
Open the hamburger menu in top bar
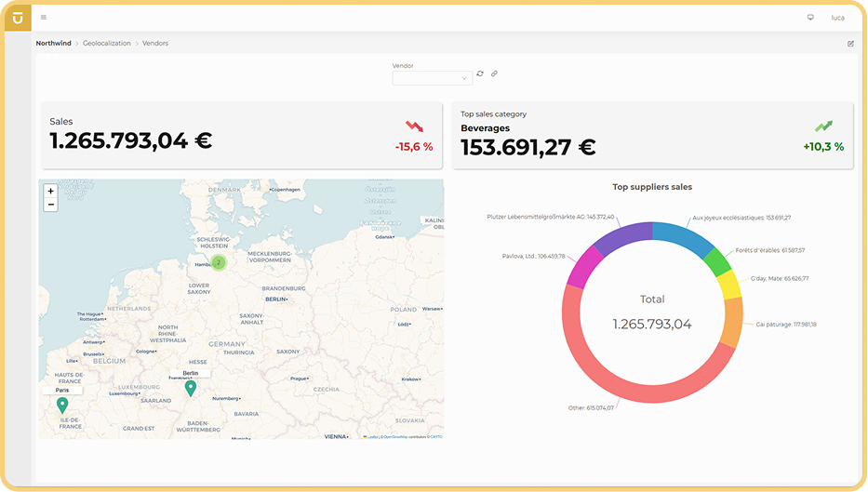click(44, 17)
